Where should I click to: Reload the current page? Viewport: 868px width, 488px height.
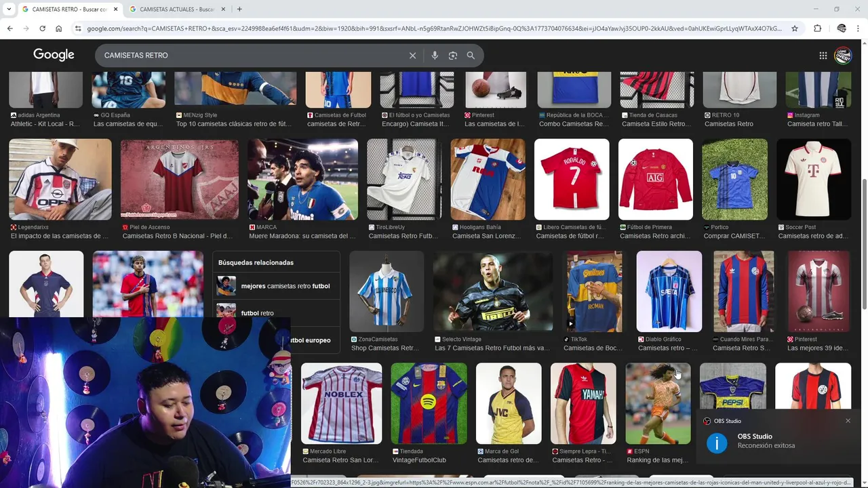click(x=42, y=28)
